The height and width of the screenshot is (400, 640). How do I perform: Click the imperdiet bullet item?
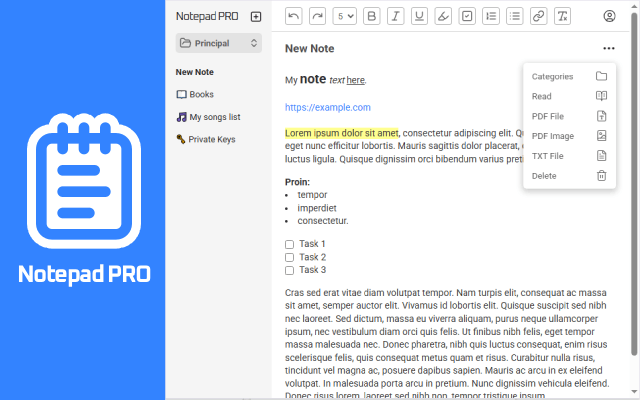pos(317,208)
